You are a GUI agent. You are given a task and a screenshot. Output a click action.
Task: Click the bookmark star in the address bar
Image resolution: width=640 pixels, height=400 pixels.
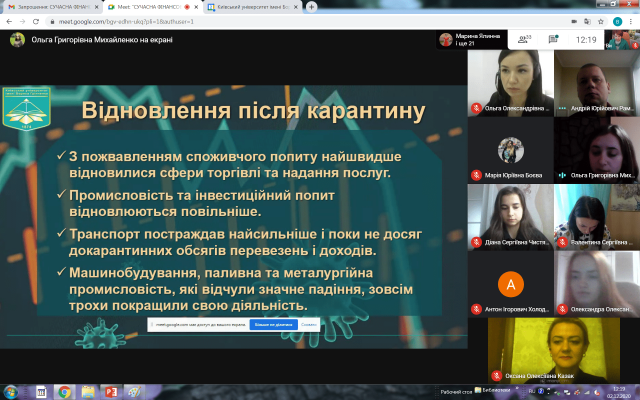(x=603, y=20)
